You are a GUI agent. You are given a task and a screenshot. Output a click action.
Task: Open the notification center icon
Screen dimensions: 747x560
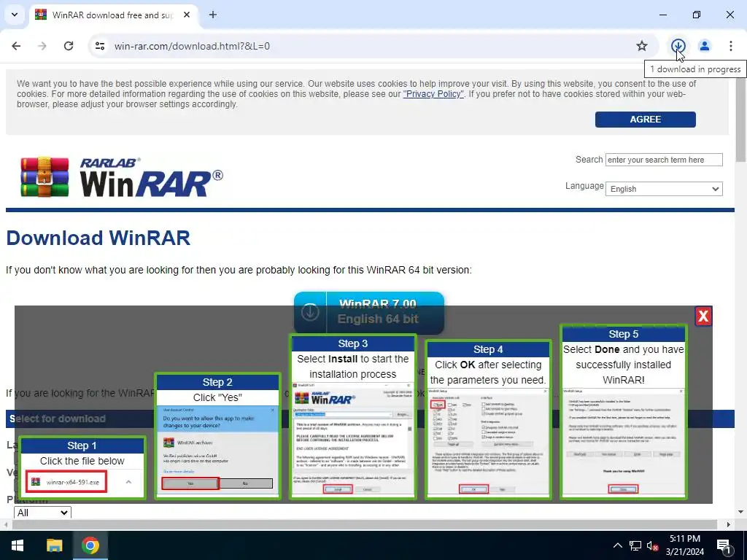coord(724,546)
